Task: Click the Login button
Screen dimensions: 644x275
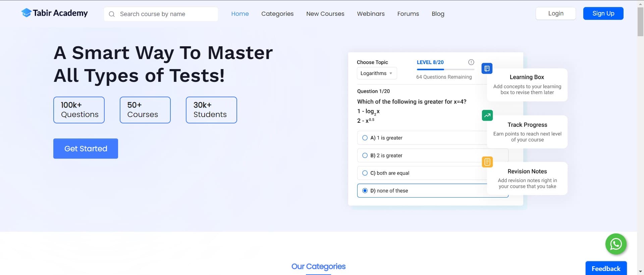Action: tap(555, 13)
